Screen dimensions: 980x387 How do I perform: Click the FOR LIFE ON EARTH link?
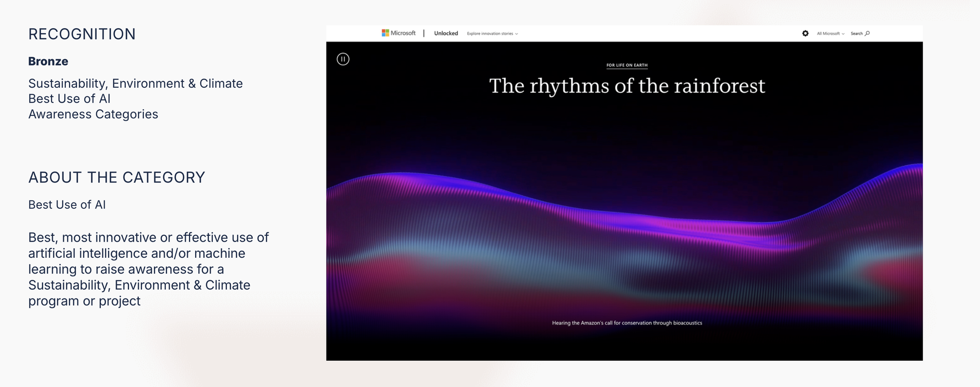(x=627, y=65)
